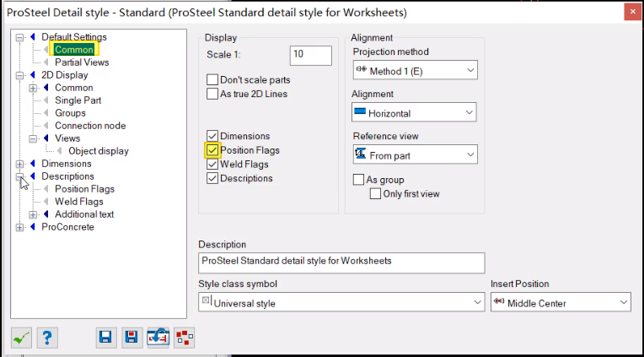Select Position Flags under Descriptions in tree
This screenshot has height=357, width=644.
[84, 189]
